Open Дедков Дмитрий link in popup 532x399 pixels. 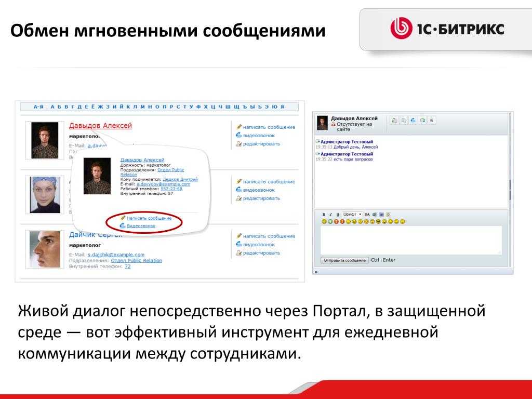pos(180,179)
